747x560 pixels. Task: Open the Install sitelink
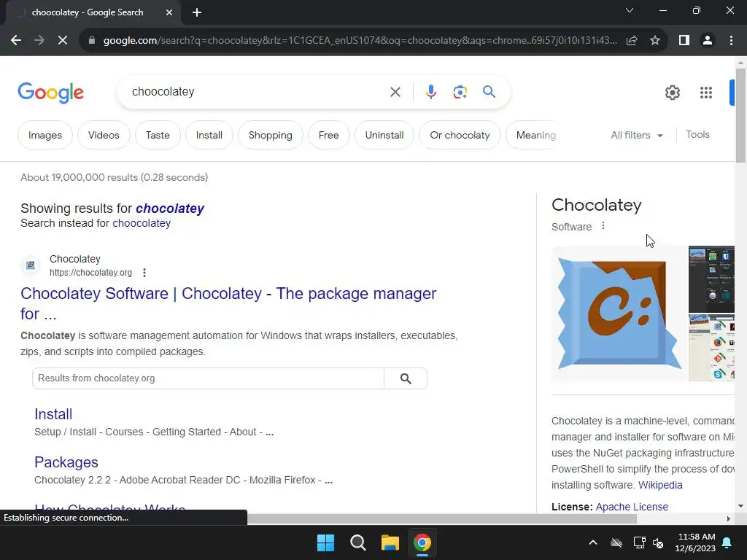(x=53, y=414)
